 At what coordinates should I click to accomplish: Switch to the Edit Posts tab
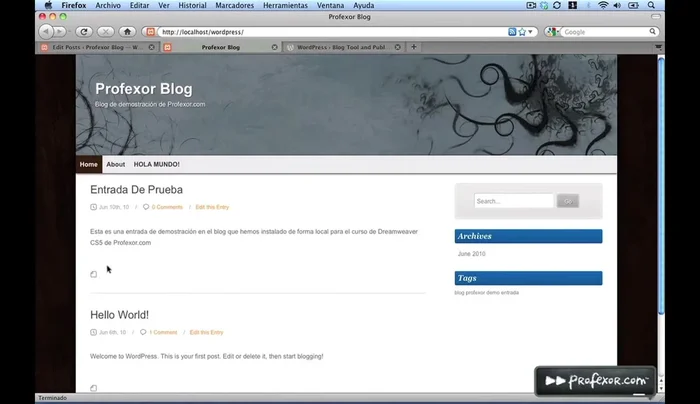(x=97, y=47)
